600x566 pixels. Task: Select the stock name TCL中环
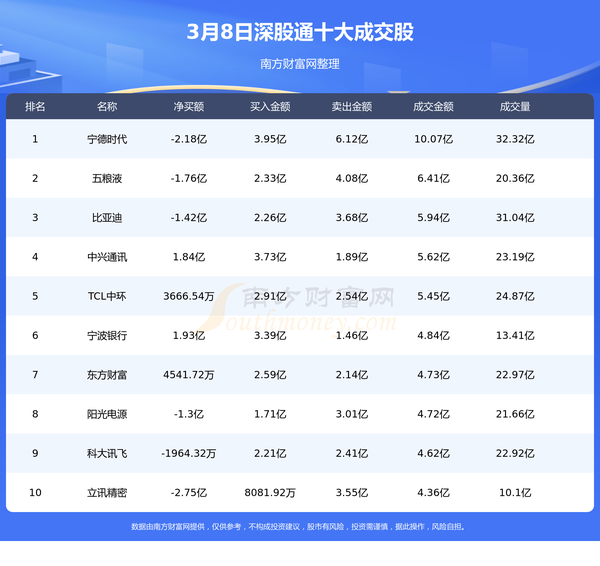click(x=107, y=296)
